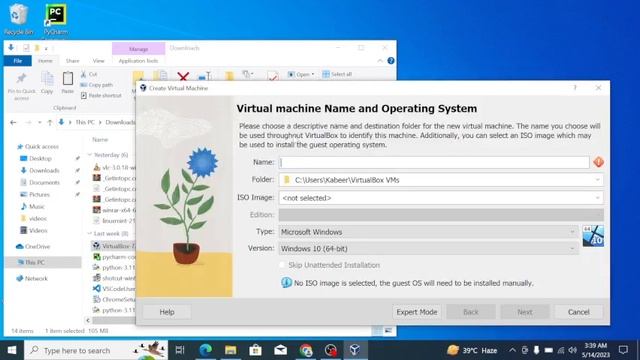Click the Explorer back navigation arrow
640x360 pixels.
(x=13, y=122)
